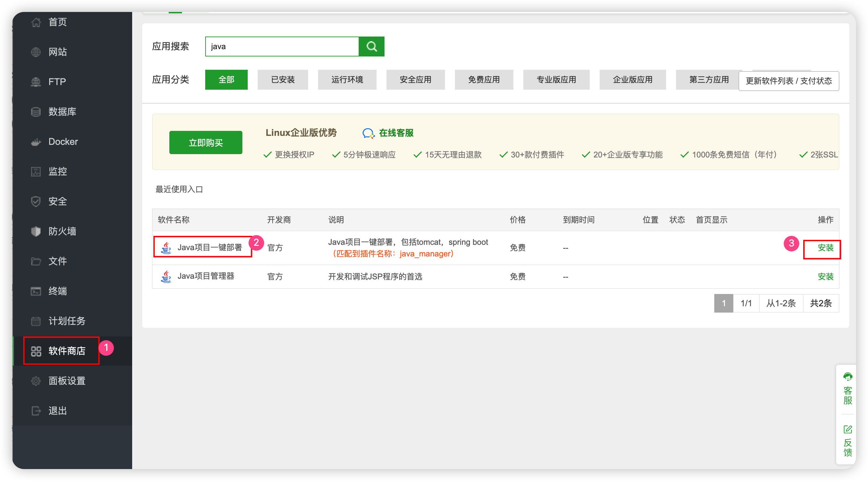Open the 在线客服 link
The height and width of the screenshot is (481, 868).
tap(396, 134)
